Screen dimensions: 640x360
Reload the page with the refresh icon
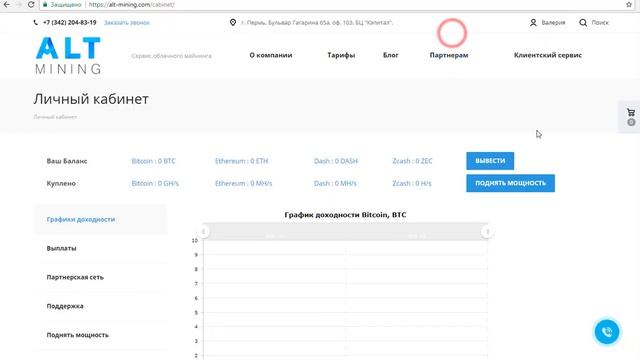click(31, 4)
